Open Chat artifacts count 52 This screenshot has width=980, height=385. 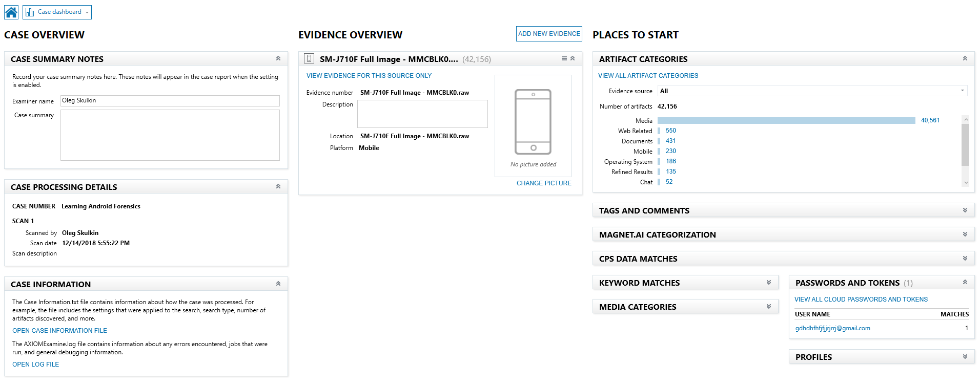point(669,182)
